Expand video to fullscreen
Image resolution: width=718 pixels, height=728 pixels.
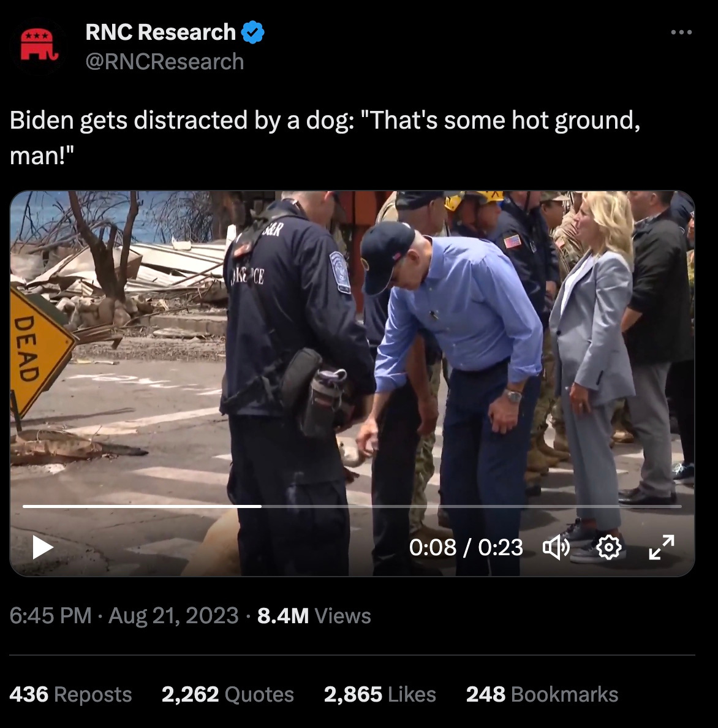(x=662, y=547)
